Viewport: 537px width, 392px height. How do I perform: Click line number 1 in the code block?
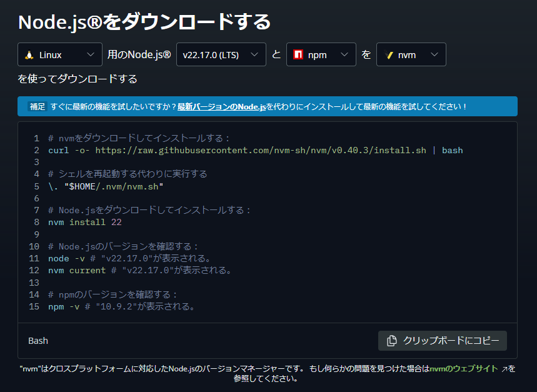click(x=35, y=138)
